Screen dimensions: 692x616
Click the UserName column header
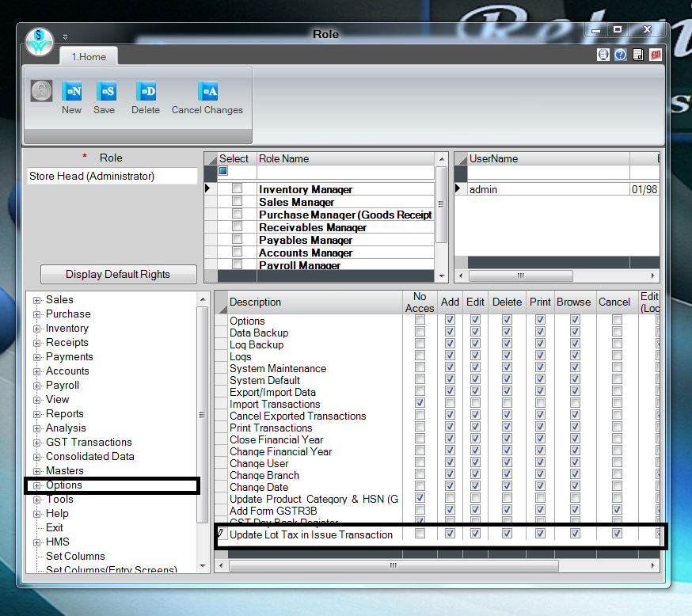point(549,159)
